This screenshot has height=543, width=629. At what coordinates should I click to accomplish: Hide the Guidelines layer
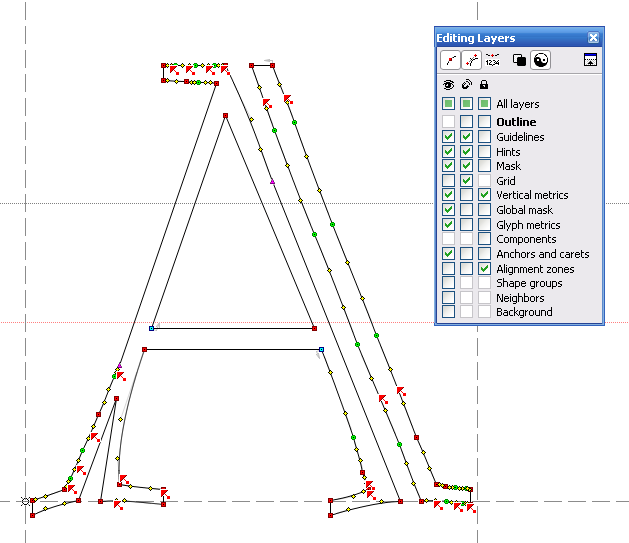[x=448, y=137]
